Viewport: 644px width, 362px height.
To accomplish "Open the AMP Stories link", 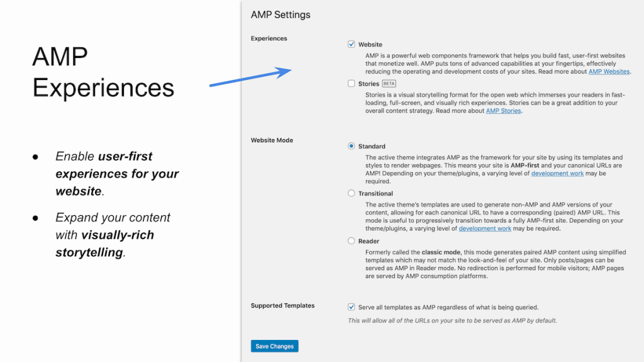I will (503, 111).
